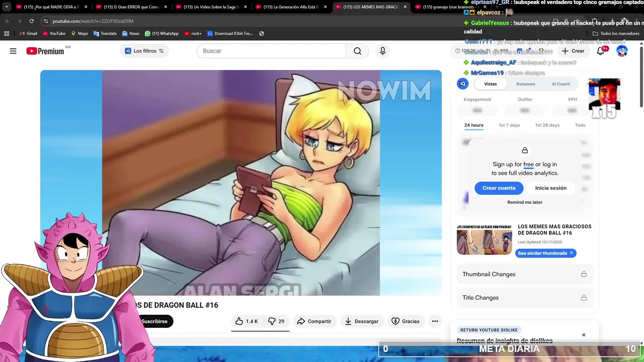This screenshot has height=362, width=644.
Task: Click the Suscribirse button
Action: click(x=154, y=321)
